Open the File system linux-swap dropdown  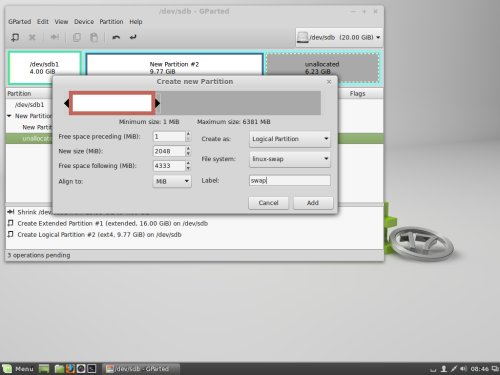[x=290, y=159]
